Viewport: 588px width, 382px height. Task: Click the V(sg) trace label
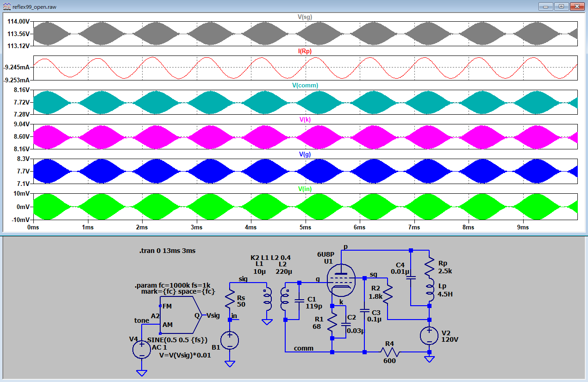[x=305, y=17]
